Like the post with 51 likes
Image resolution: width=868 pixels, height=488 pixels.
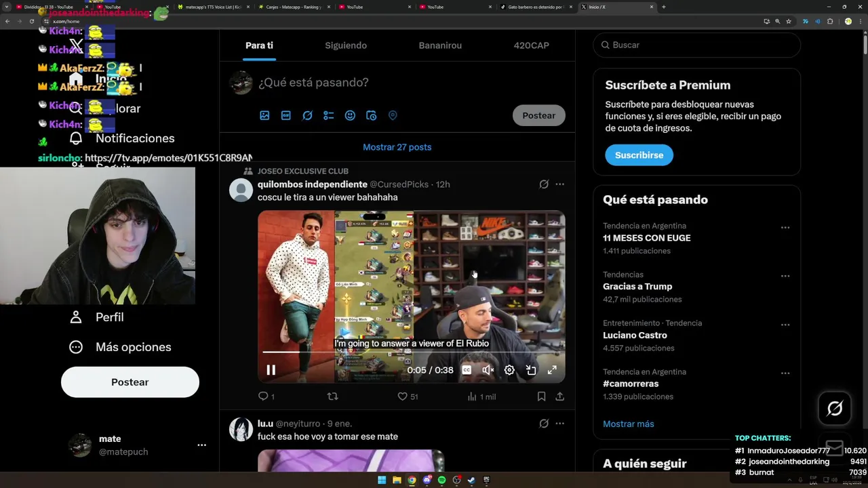(x=408, y=396)
